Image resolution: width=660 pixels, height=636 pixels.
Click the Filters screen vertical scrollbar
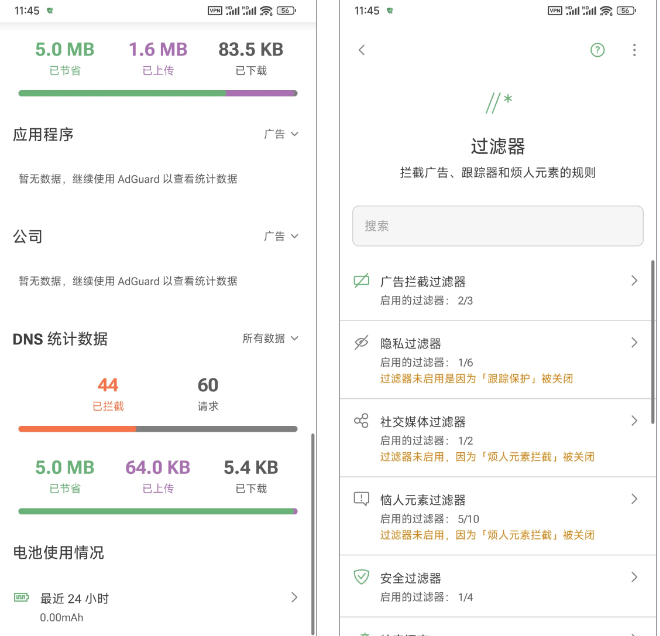(x=653, y=342)
